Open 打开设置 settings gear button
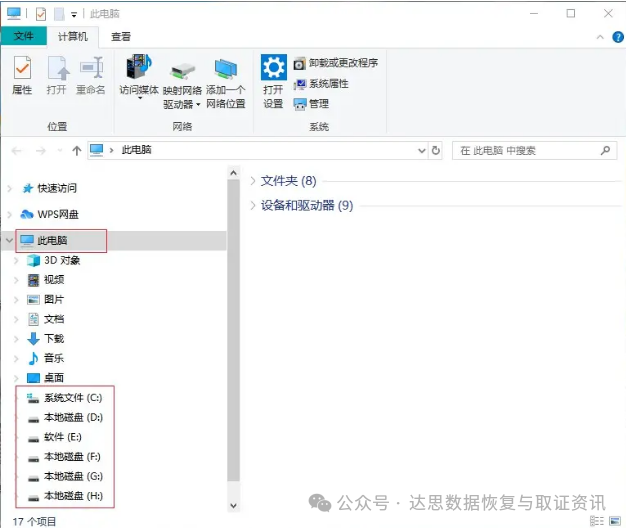Screen dimensions: 626x528 coord(273,81)
